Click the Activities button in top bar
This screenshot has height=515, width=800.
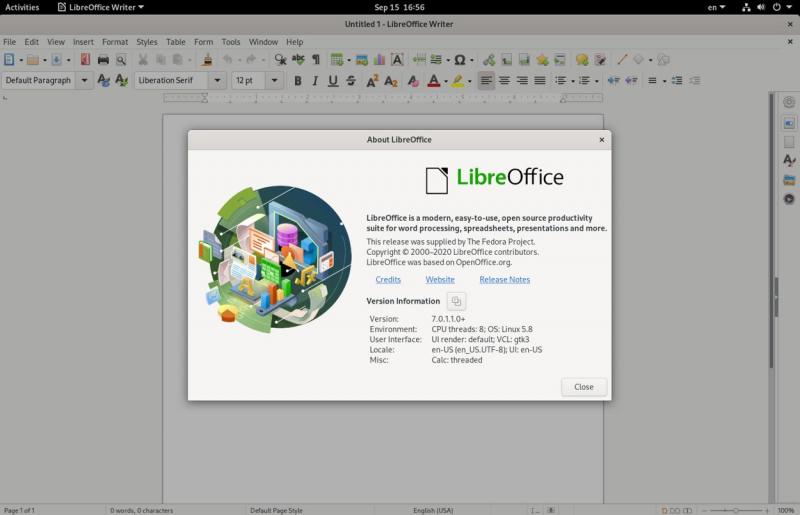[x=23, y=7]
